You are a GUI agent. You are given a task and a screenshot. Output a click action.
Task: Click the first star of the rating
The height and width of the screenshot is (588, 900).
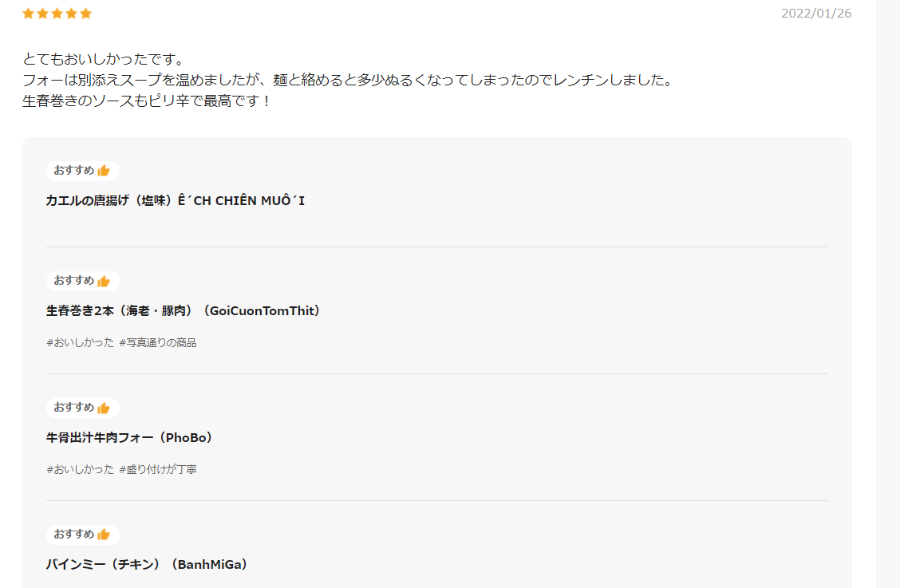pyautogui.click(x=28, y=14)
